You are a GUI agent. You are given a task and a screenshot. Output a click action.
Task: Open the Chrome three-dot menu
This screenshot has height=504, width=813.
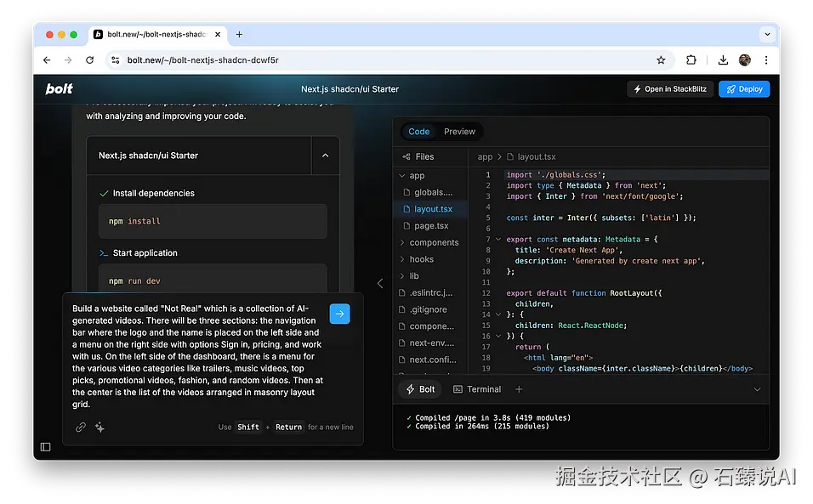(x=766, y=60)
